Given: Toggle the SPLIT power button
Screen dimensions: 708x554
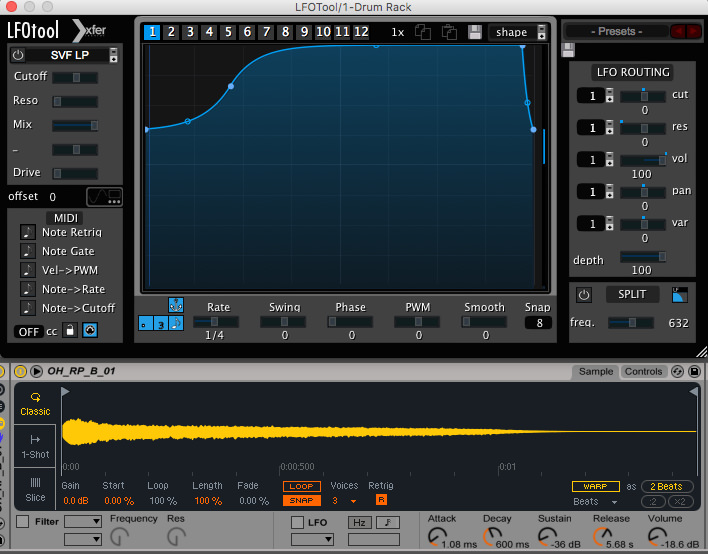Looking at the screenshot, I should (x=583, y=295).
